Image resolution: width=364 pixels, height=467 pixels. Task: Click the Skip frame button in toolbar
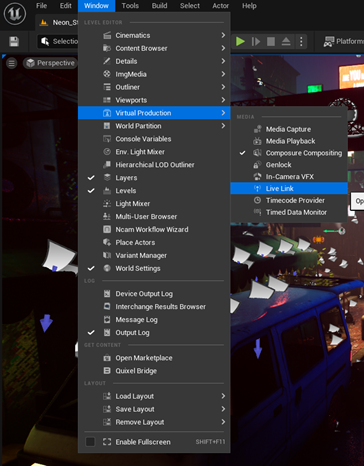(256, 41)
